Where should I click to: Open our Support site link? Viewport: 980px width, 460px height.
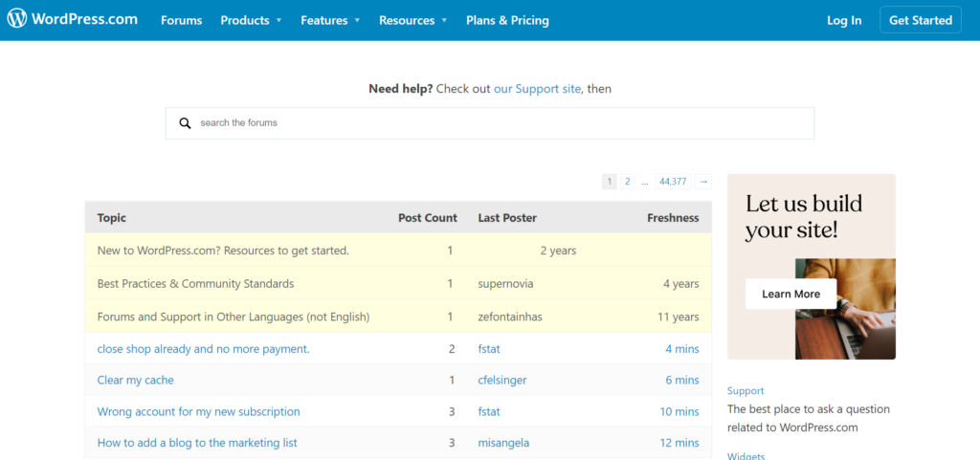(537, 89)
